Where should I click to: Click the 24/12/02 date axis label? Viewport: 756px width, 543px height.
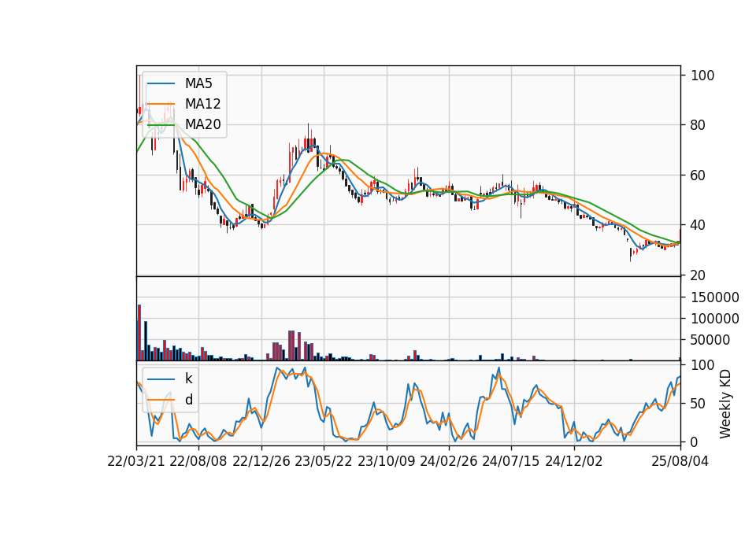click(x=574, y=461)
